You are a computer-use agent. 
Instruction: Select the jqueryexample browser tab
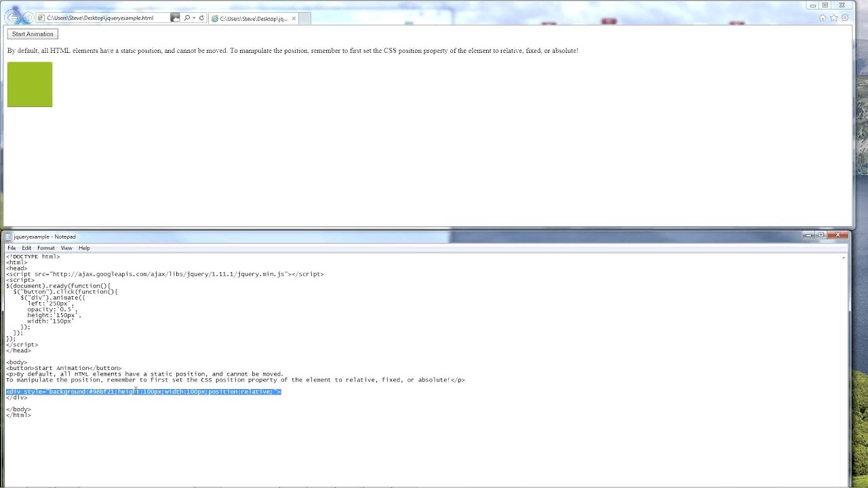click(x=254, y=18)
